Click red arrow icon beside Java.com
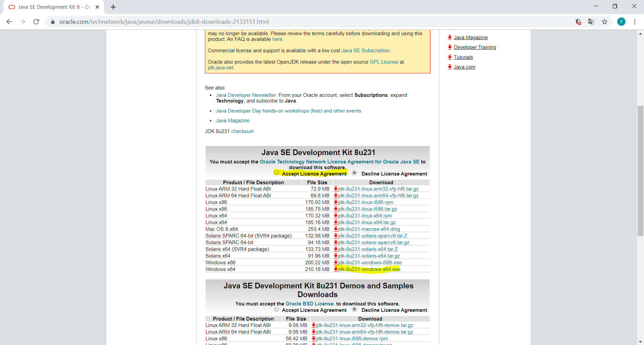Image resolution: width=644 pixels, height=345 pixels. click(x=450, y=67)
